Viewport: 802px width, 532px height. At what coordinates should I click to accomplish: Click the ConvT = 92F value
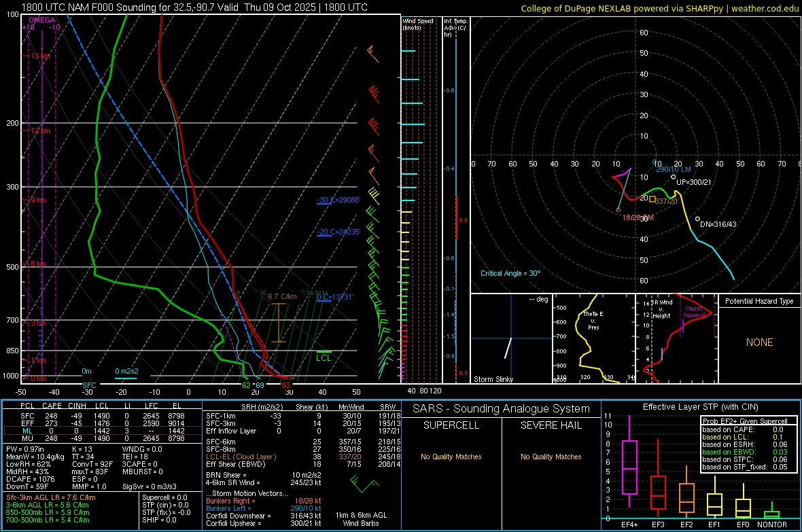coord(92,465)
